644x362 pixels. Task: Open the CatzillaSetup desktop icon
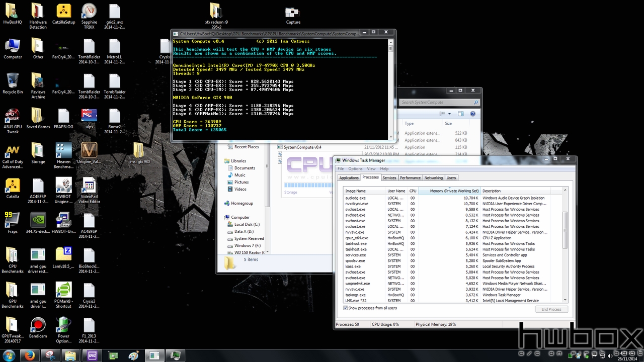coord(63,14)
